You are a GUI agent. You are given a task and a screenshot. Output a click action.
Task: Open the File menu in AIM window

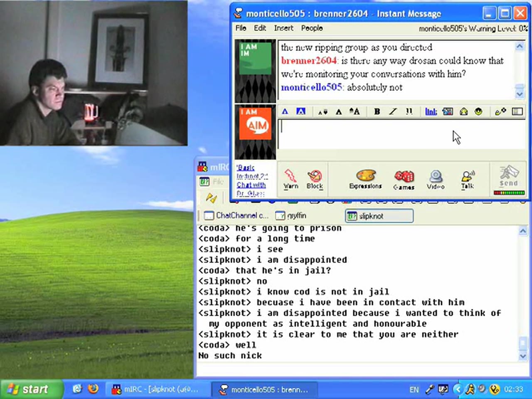tap(241, 28)
